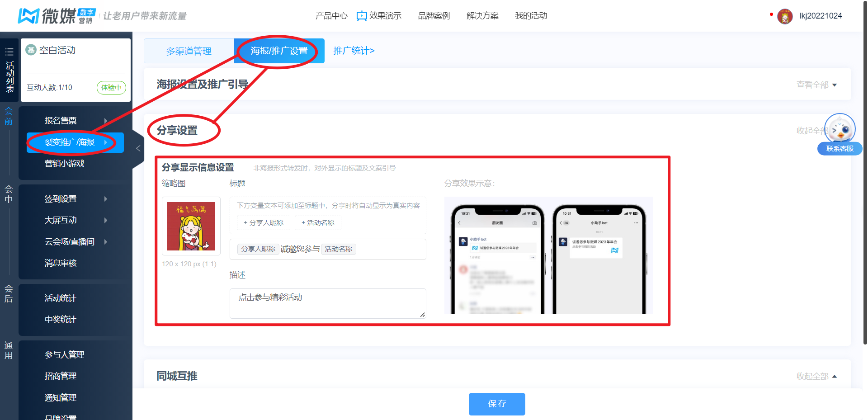Click the 小助手 bot chat preview image
Viewport: 868px width, 420px height.
(599, 259)
